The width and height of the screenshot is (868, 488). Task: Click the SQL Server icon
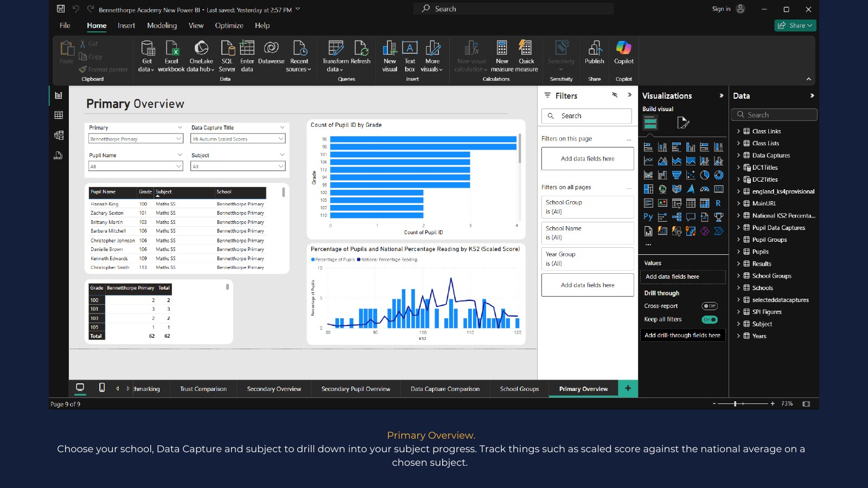coord(227,56)
